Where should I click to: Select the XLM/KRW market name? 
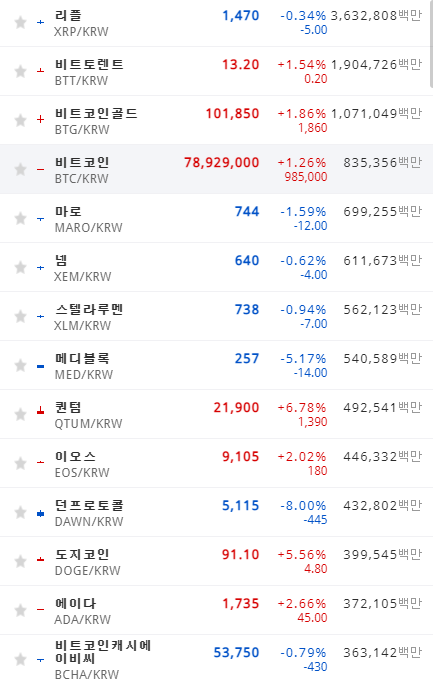click(82, 326)
